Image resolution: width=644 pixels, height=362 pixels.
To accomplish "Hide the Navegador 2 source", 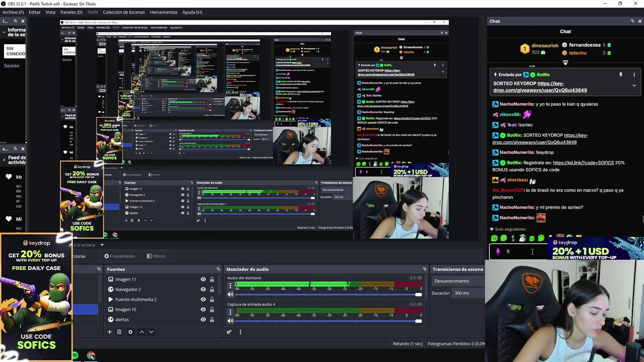I will click(203, 289).
